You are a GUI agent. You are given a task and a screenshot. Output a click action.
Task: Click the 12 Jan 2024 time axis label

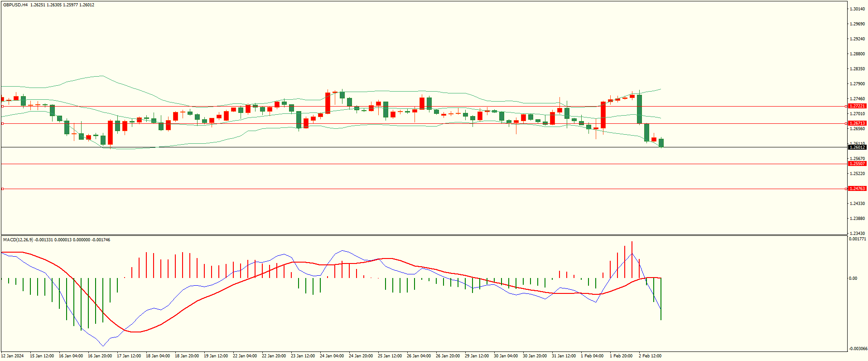click(x=13, y=356)
